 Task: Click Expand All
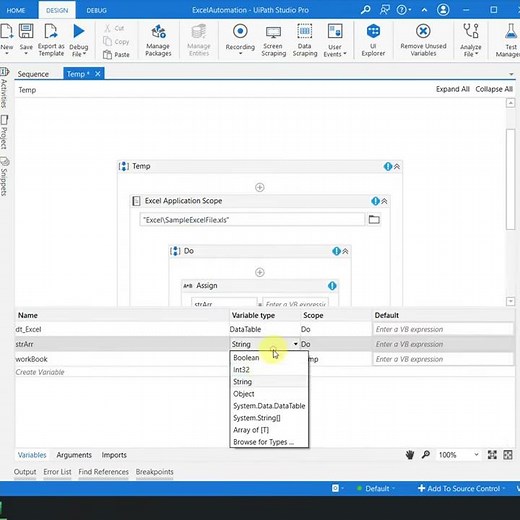(452, 89)
